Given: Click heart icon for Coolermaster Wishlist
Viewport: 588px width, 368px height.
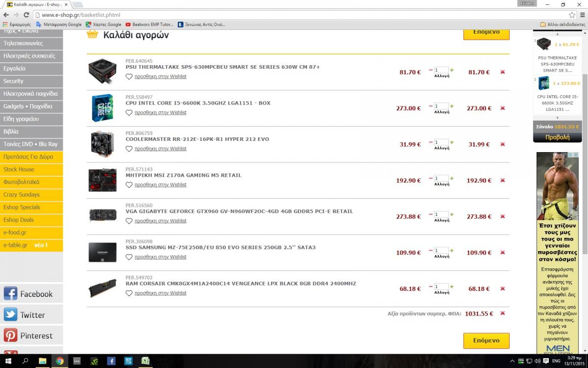Looking at the screenshot, I should [129, 149].
